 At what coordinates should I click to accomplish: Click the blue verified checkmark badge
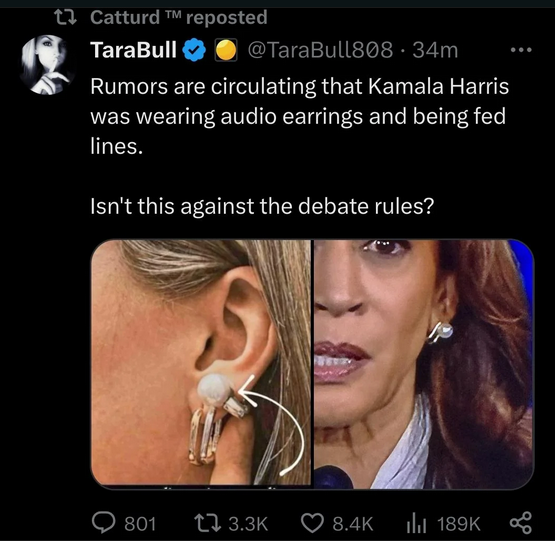click(x=194, y=50)
